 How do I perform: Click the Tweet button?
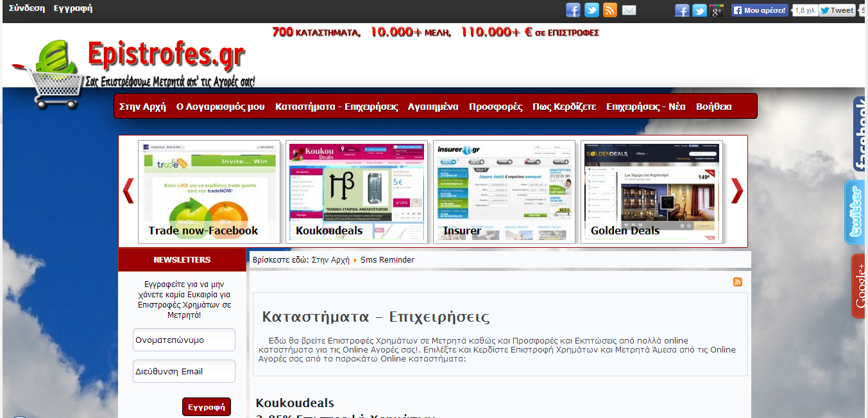click(837, 10)
